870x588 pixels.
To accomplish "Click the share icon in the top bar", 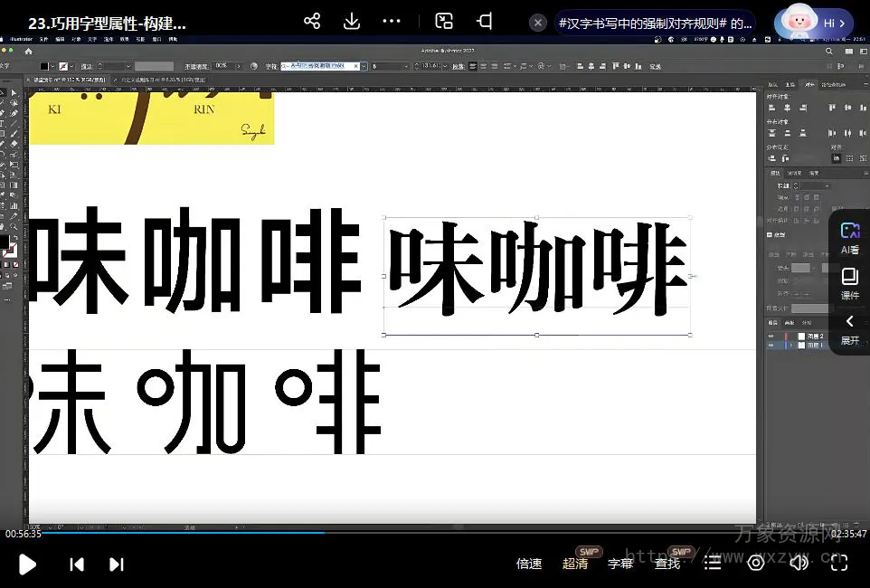I will point(312,22).
